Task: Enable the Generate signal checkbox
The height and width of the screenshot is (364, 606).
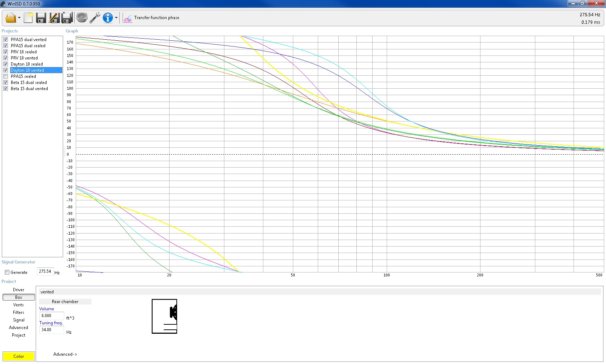Action: tap(7, 272)
